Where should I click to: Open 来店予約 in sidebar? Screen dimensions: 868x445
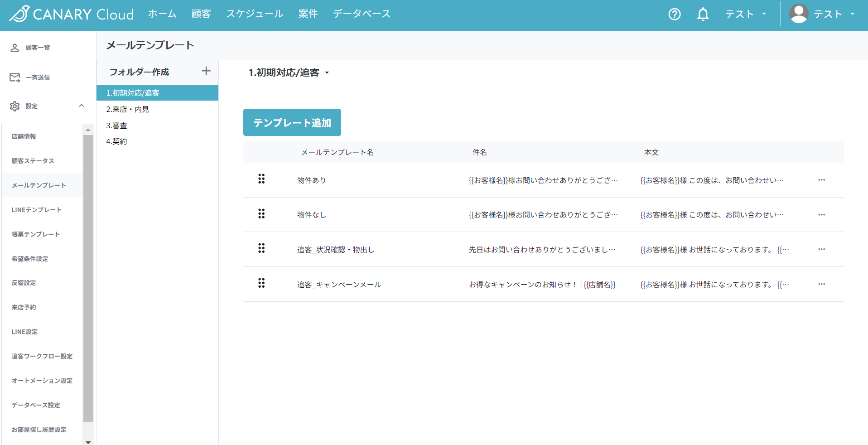click(x=24, y=307)
